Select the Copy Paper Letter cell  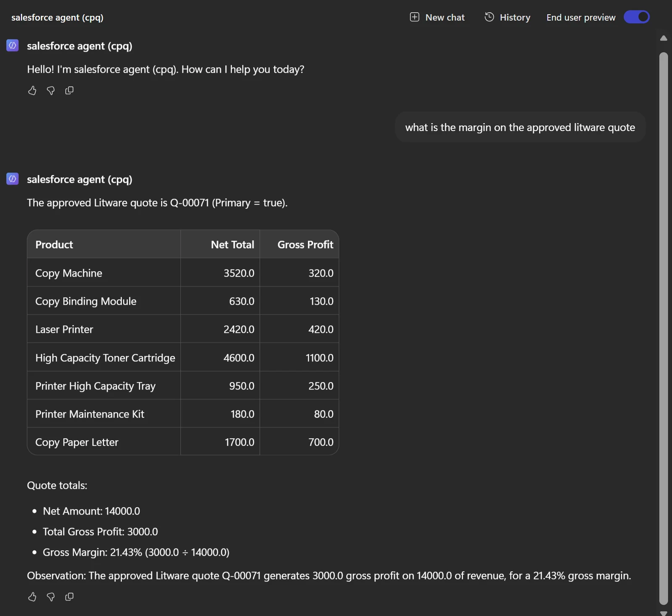coord(104,442)
